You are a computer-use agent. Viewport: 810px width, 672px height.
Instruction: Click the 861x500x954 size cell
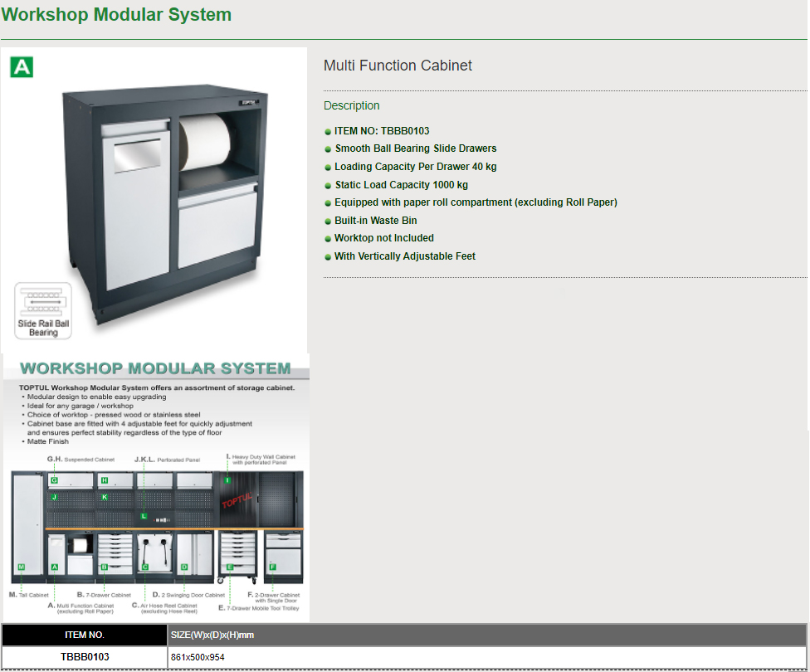[x=198, y=658]
